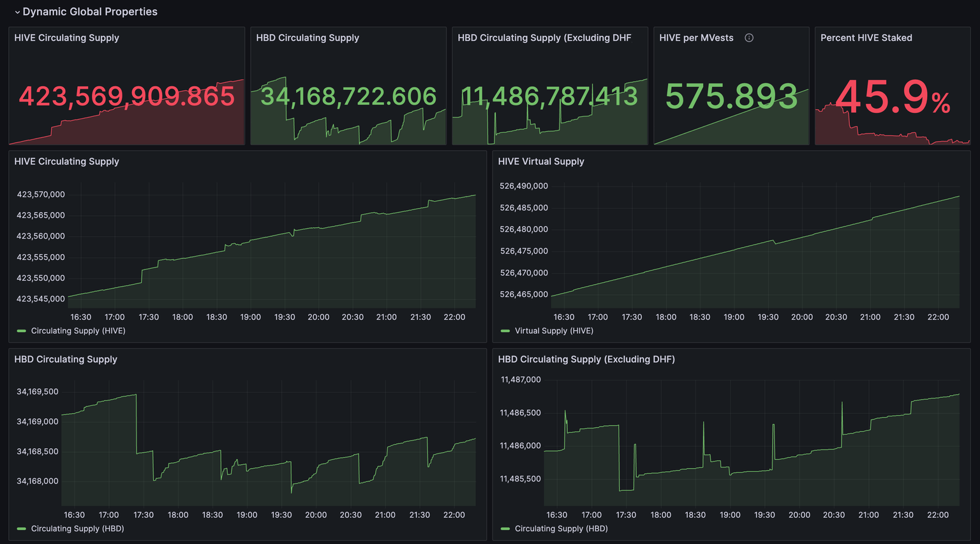Click the 526,465,000 y-axis label
This screenshot has width=980, height=544.
tap(524, 294)
